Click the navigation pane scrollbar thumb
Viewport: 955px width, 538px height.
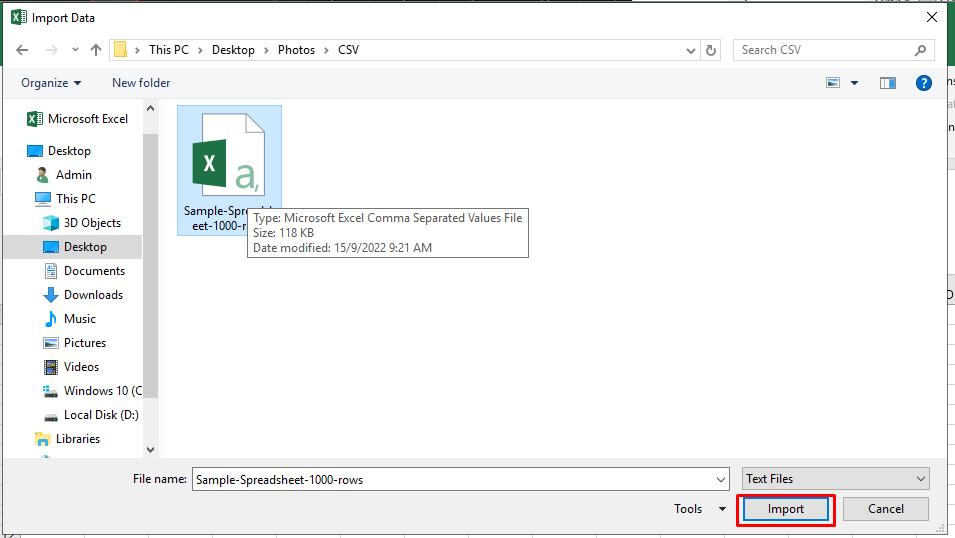[150, 266]
